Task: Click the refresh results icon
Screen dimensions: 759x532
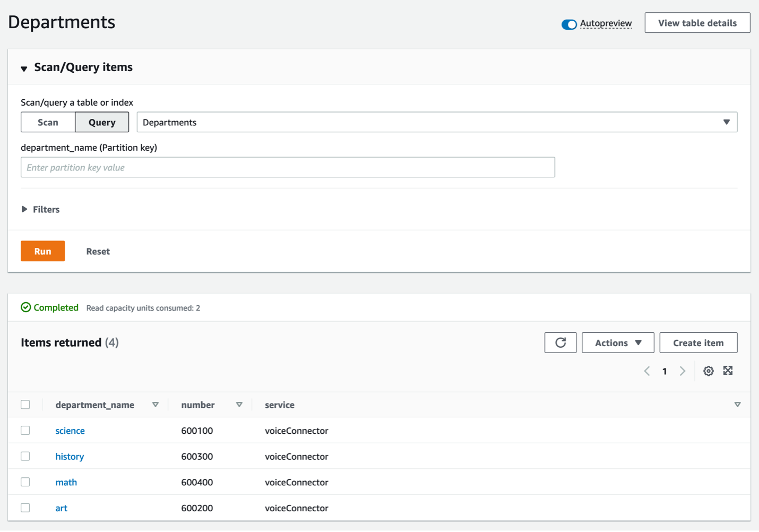Action: 560,342
